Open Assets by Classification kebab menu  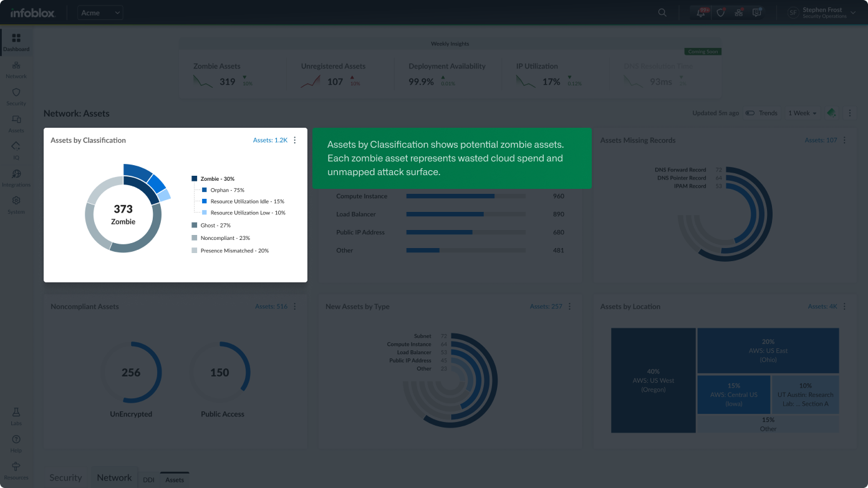tap(295, 140)
